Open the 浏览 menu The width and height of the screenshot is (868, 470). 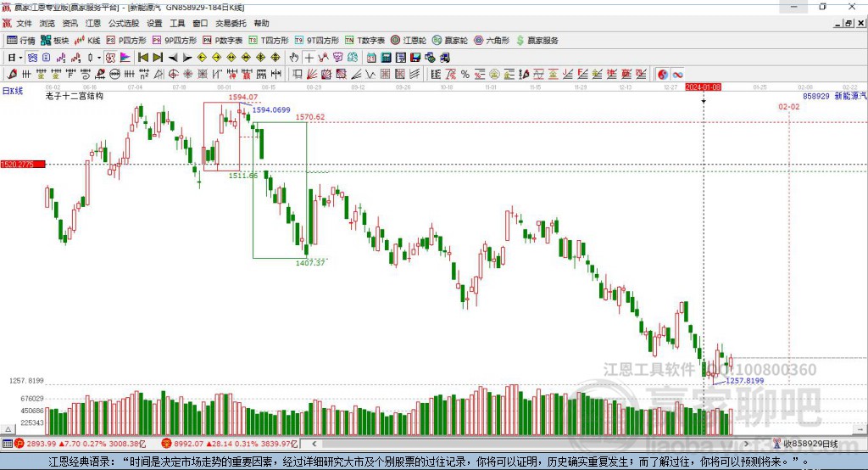click(47, 23)
